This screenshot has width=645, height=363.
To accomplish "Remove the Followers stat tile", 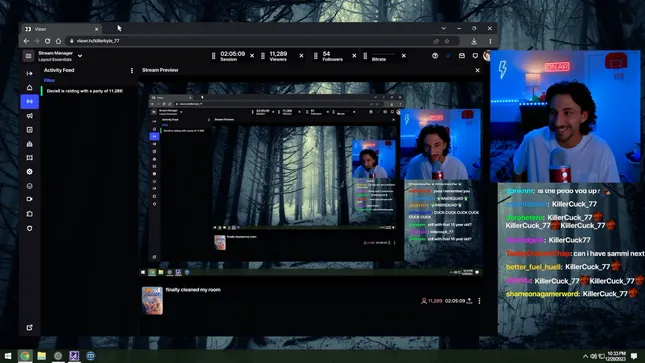I will (354, 56).
